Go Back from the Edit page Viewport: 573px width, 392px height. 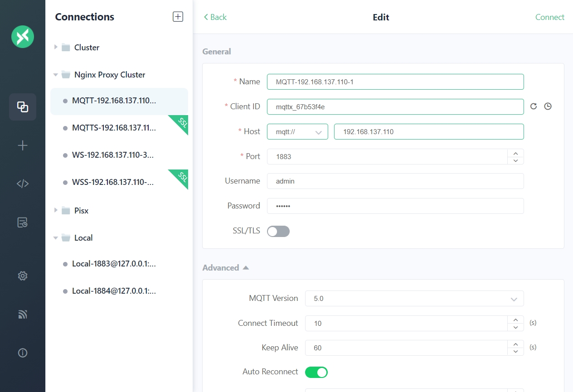tap(215, 17)
